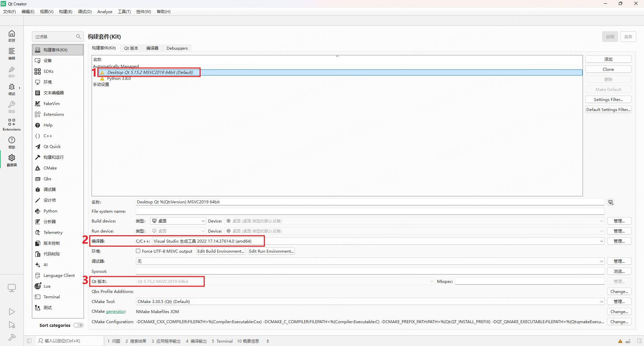
Task: Open the Help (帮助) mode
Action: [x=12, y=143]
